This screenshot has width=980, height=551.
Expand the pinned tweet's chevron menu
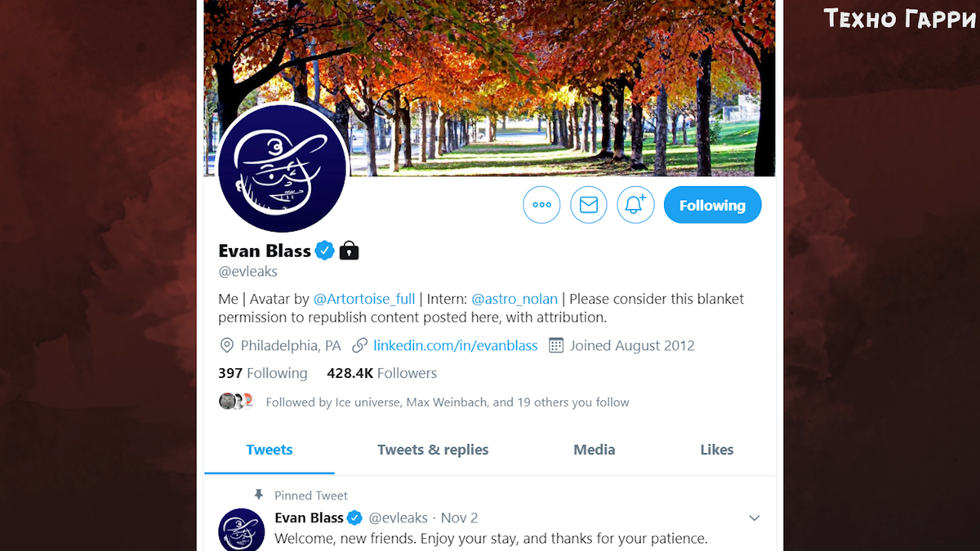point(755,518)
